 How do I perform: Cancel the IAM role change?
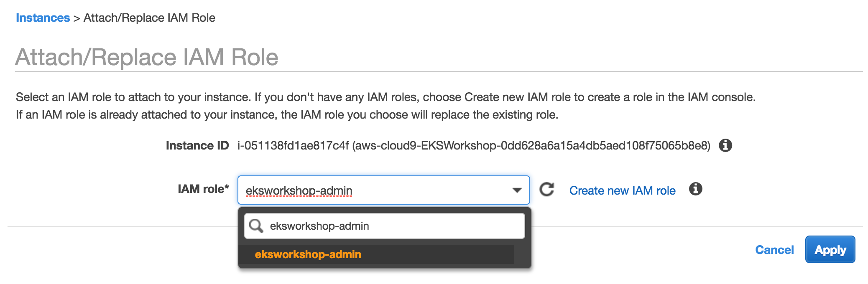point(774,250)
